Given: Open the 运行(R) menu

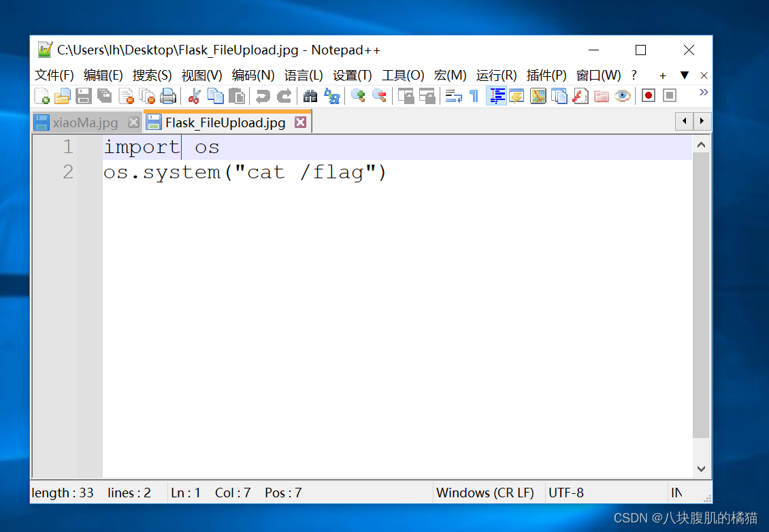Looking at the screenshot, I should pyautogui.click(x=496, y=75).
